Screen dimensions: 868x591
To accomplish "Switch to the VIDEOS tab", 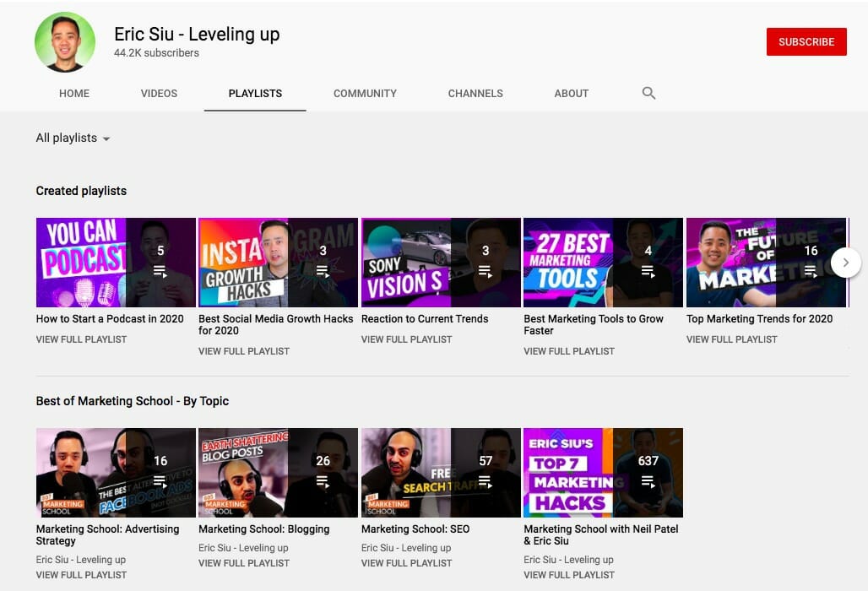I will [x=159, y=93].
